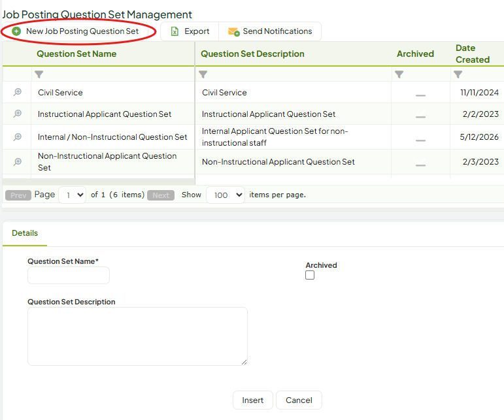
Task: Select the Details tab
Action: (25, 233)
